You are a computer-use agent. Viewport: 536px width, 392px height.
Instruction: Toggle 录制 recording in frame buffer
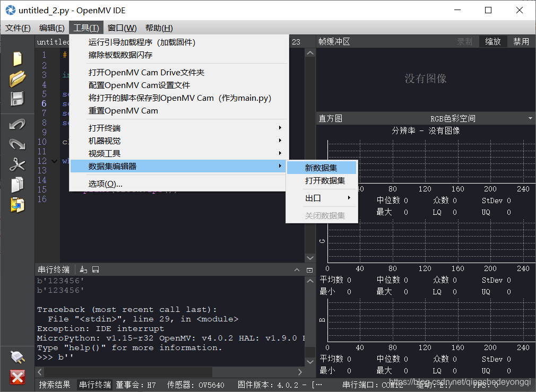[x=464, y=42]
